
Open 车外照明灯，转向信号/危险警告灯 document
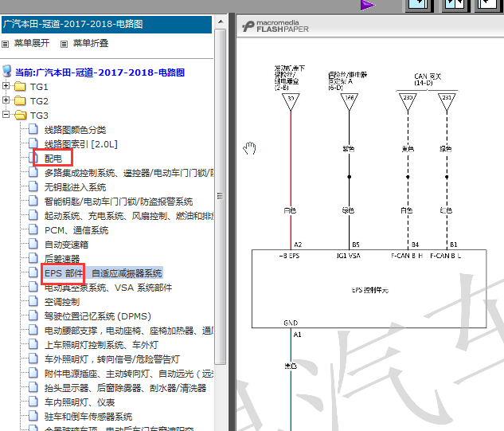click(x=111, y=359)
